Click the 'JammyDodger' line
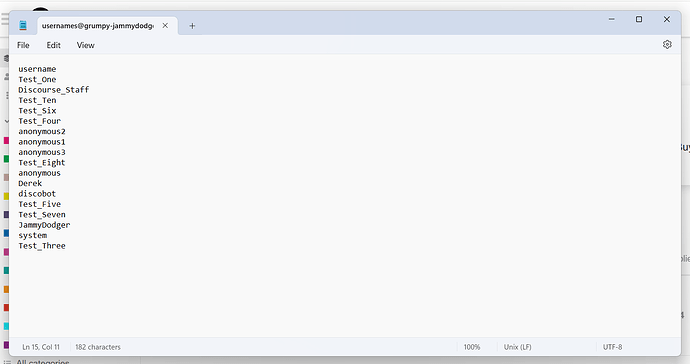Screen dimensions: 690x364 tap(44, 225)
